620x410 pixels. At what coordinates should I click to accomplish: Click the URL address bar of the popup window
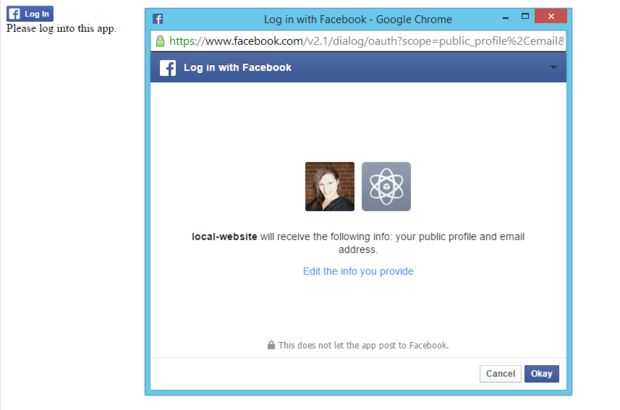pyautogui.click(x=358, y=41)
